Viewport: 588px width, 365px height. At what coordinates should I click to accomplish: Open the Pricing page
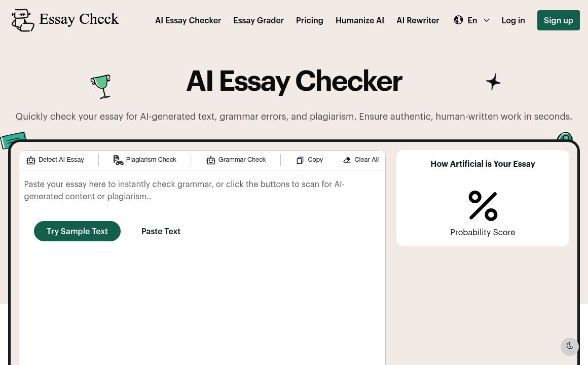point(309,20)
